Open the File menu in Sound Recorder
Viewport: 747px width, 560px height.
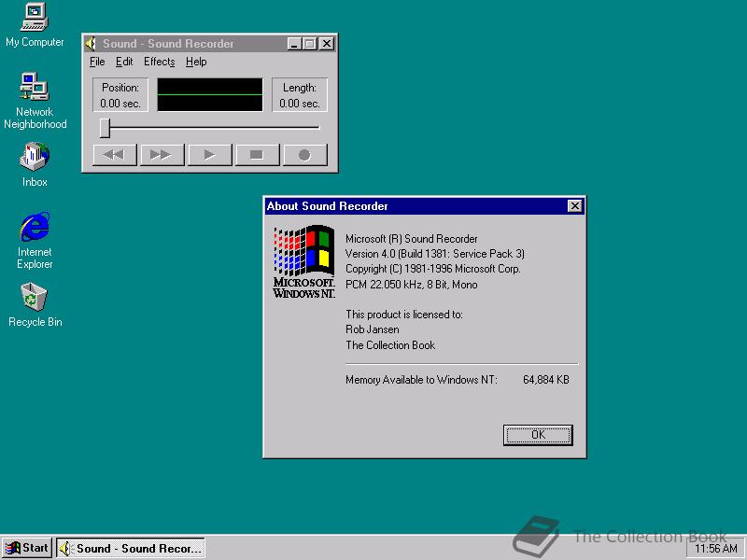coord(97,62)
